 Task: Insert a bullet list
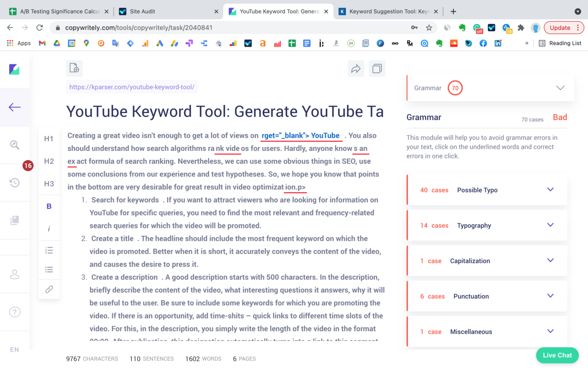[x=49, y=269]
